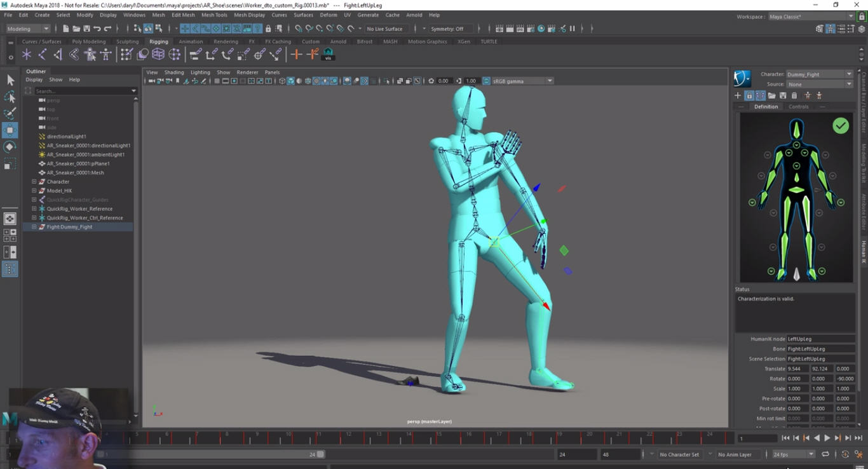
Task: Save the scene with the disk icon
Action: (x=86, y=29)
